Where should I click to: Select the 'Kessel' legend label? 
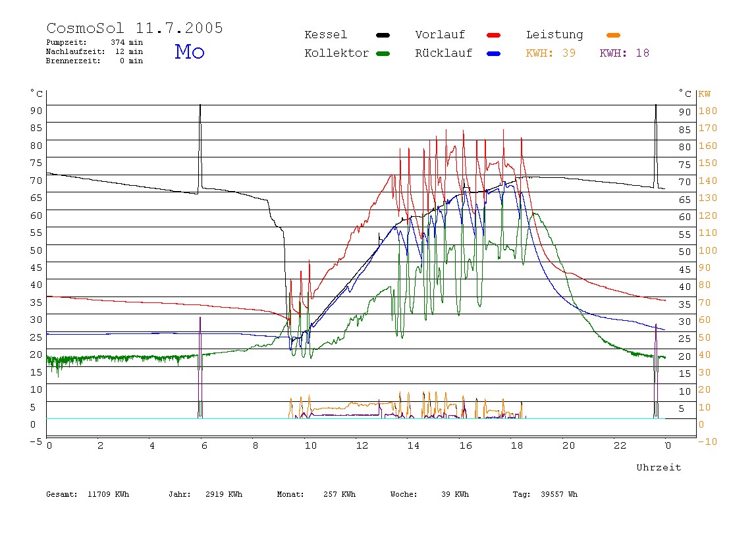coord(325,35)
